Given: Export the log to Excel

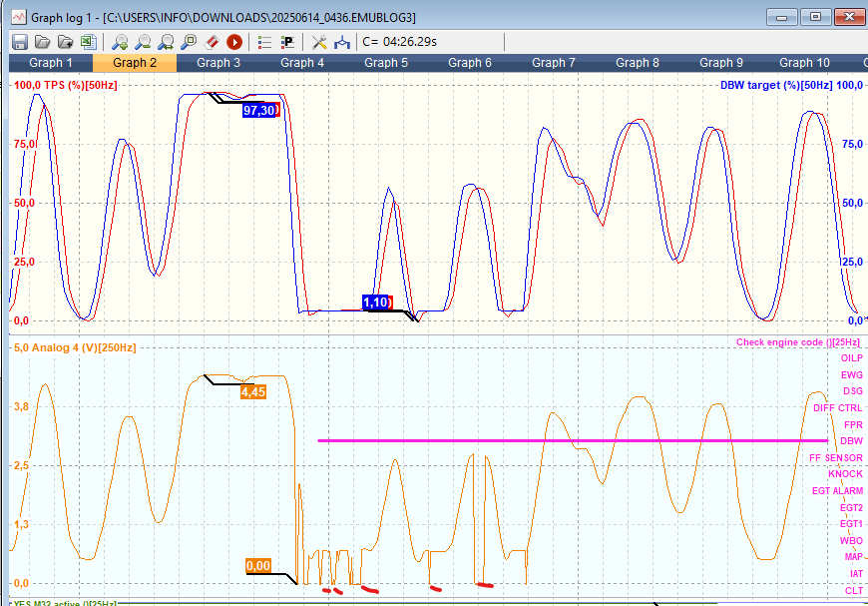Looking at the screenshot, I should coord(88,42).
